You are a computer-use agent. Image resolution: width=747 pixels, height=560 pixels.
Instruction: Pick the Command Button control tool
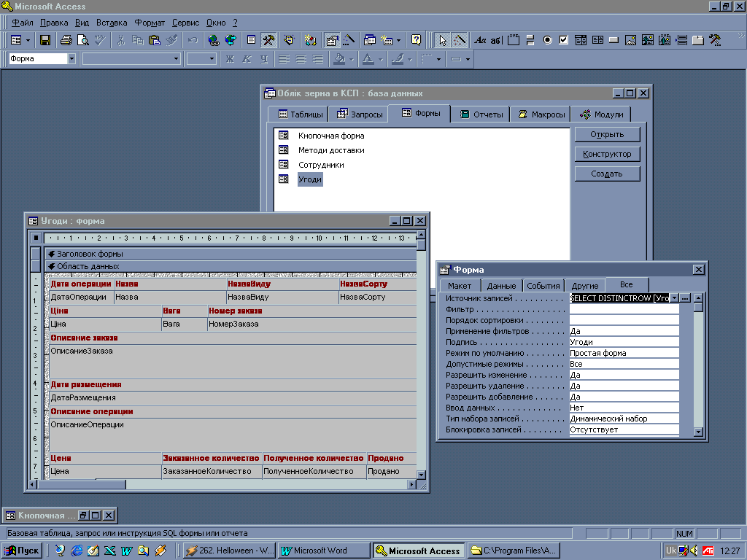click(x=614, y=40)
